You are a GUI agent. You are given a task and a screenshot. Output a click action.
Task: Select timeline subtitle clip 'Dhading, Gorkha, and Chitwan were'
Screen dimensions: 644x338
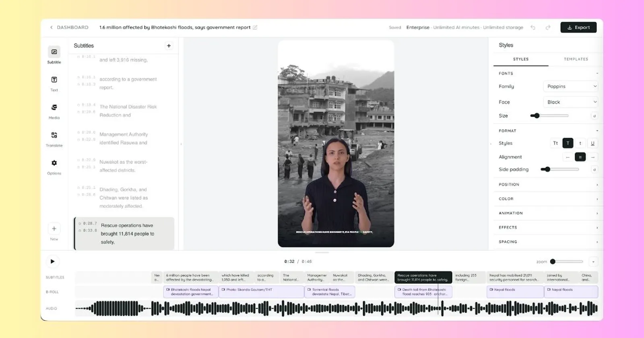[374, 278]
